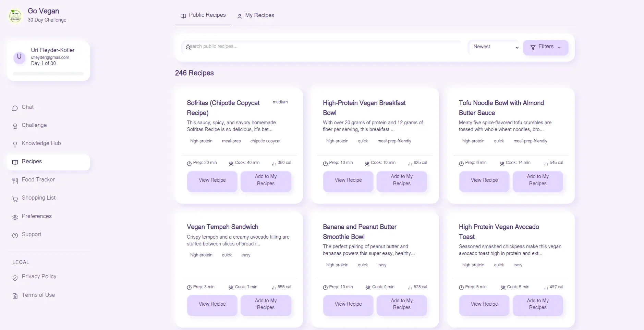The height and width of the screenshot is (330, 644).
Task: Click the Terms of Use document icon
Action: click(x=15, y=296)
